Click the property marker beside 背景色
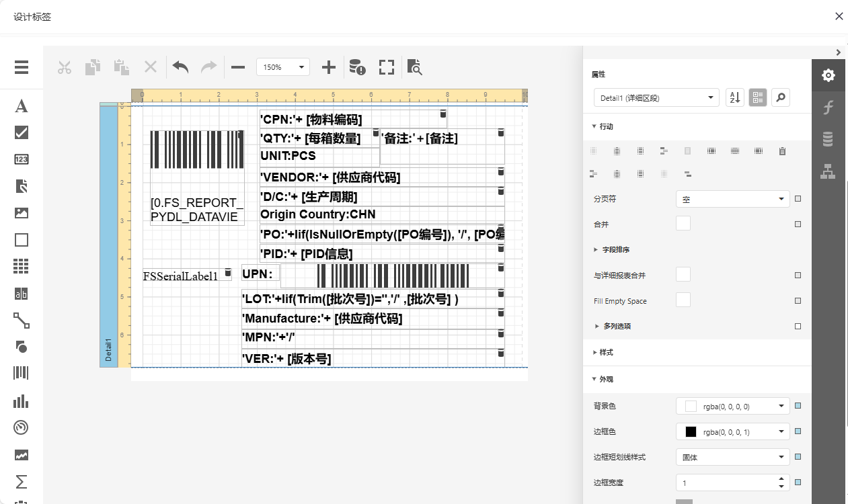This screenshot has height=504, width=848. (x=798, y=406)
